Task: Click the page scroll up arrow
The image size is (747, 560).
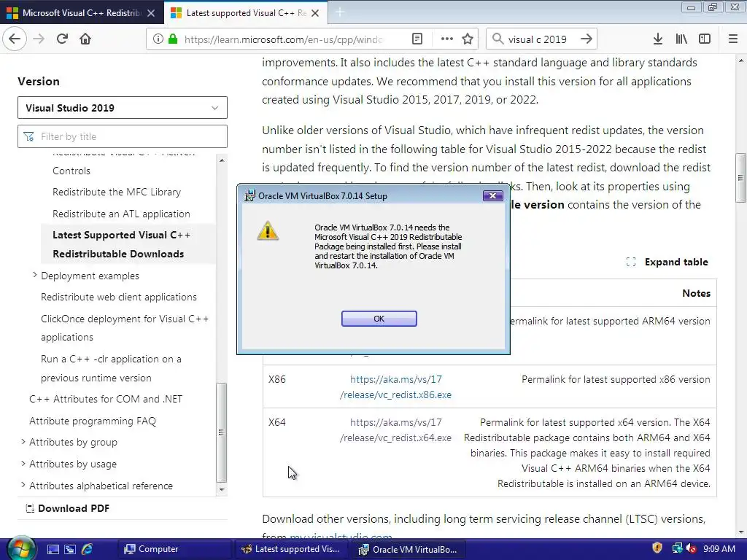Action: point(741,61)
